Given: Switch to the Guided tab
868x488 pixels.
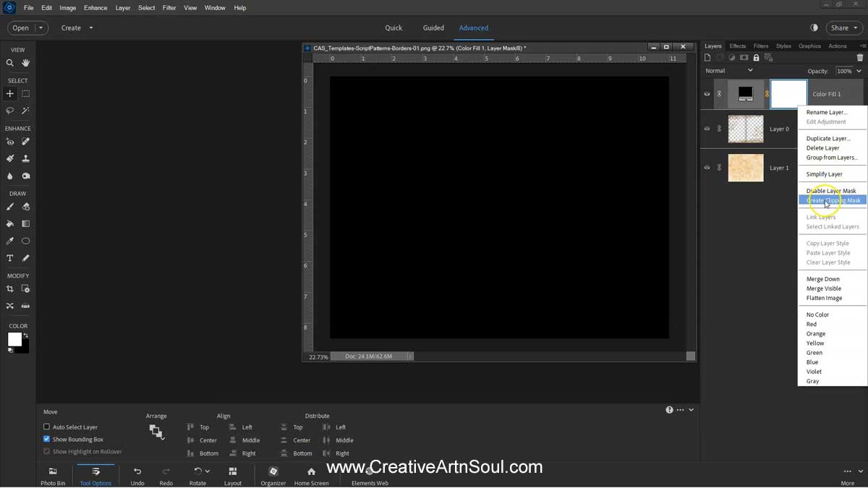Looking at the screenshot, I should tap(433, 28).
